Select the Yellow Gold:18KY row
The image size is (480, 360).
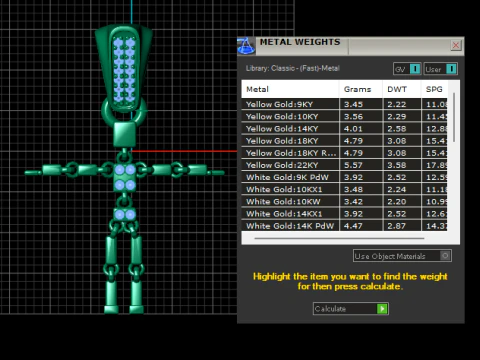click(344, 141)
